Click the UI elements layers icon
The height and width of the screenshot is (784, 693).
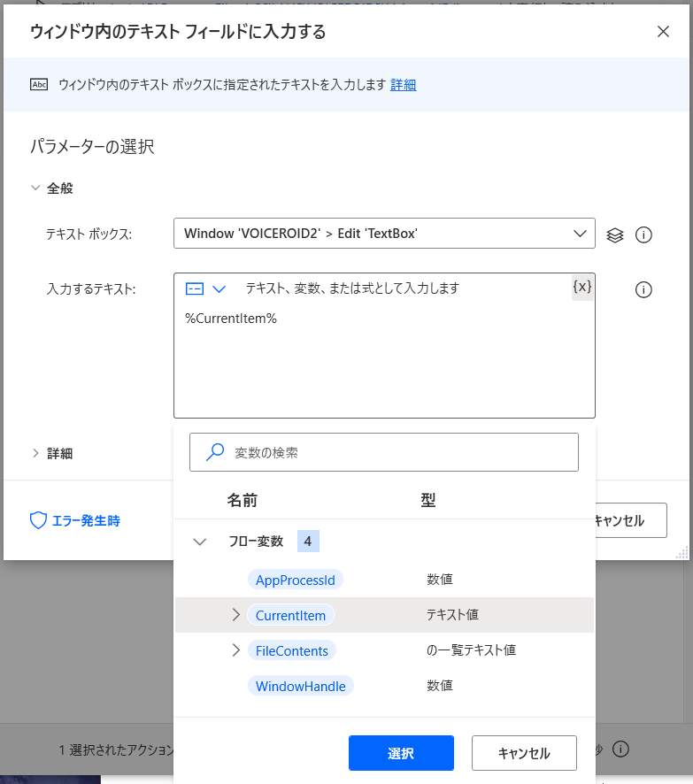[x=615, y=234]
